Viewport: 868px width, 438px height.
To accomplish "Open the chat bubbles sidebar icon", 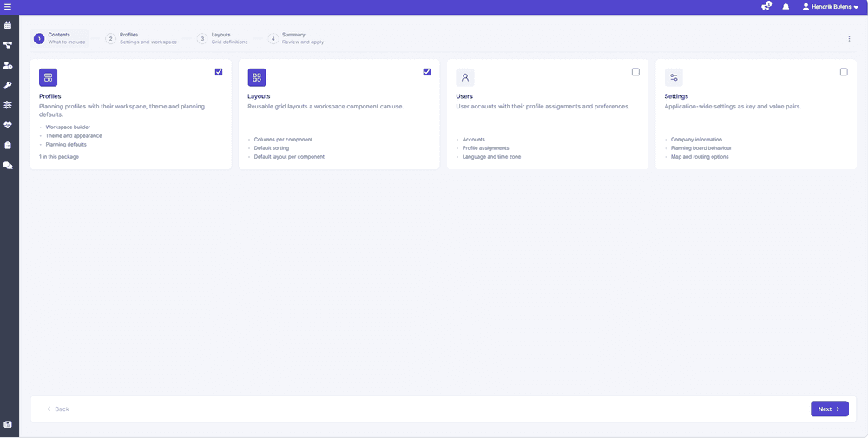I will click(x=8, y=165).
